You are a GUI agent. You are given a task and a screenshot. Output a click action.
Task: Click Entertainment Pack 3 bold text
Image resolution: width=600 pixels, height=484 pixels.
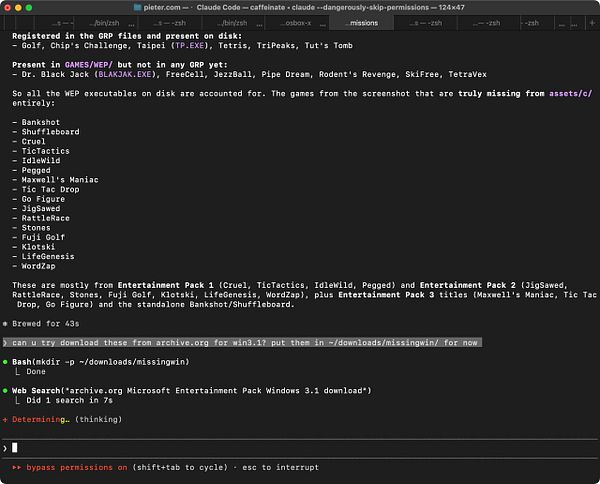pyautogui.click(x=386, y=295)
